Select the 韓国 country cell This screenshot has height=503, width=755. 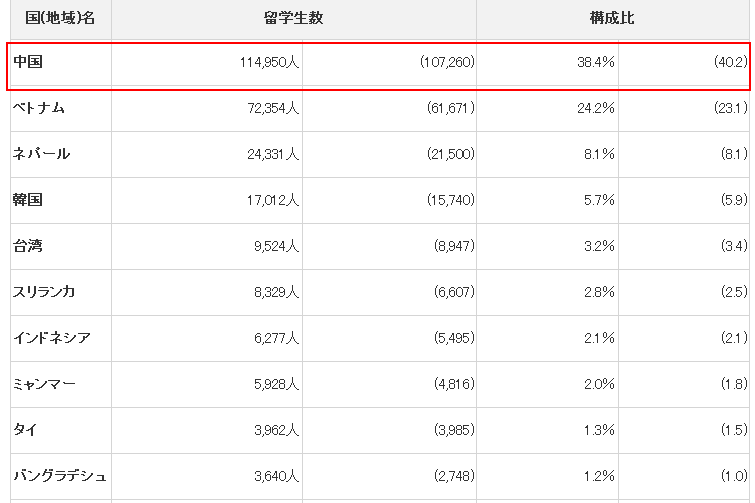pos(61,200)
